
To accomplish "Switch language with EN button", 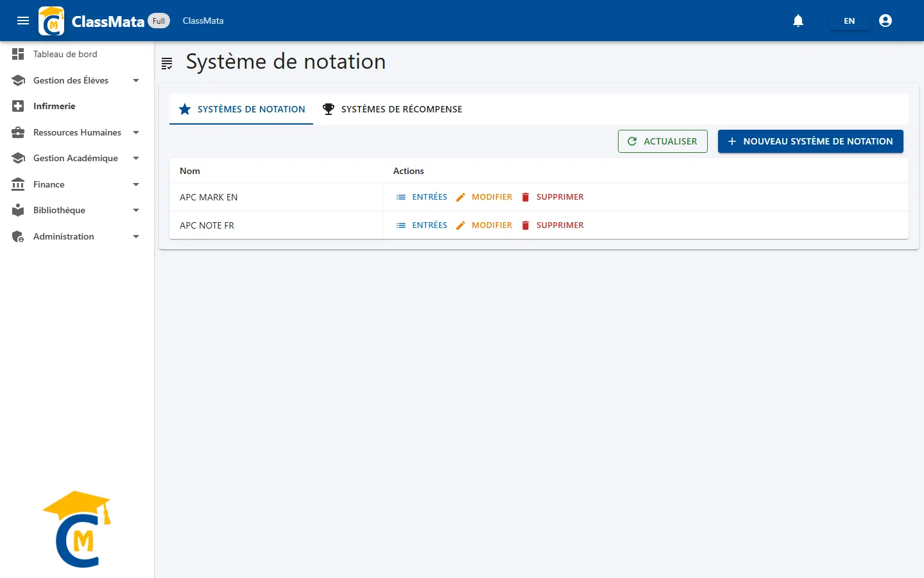I will pos(849,21).
